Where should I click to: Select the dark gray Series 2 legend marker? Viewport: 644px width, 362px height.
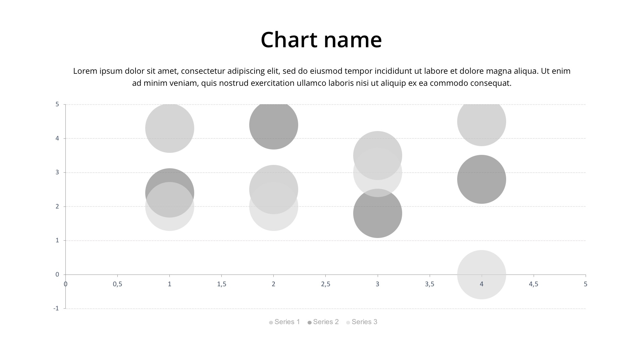tap(310, 322)
